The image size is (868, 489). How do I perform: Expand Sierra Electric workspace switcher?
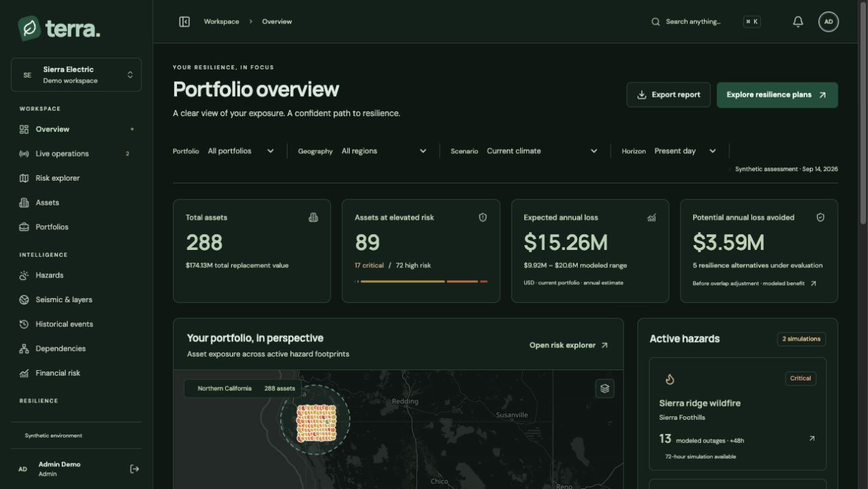pos(76,75)
